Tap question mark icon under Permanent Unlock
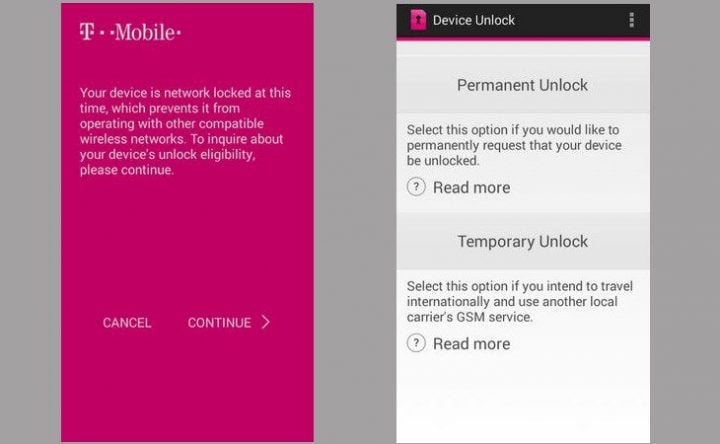 416,187
